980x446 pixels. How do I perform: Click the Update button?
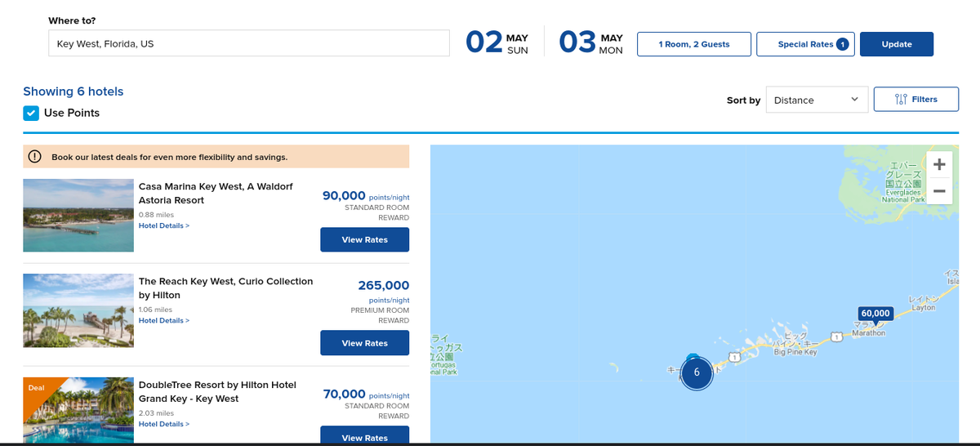tap(897, 44)
